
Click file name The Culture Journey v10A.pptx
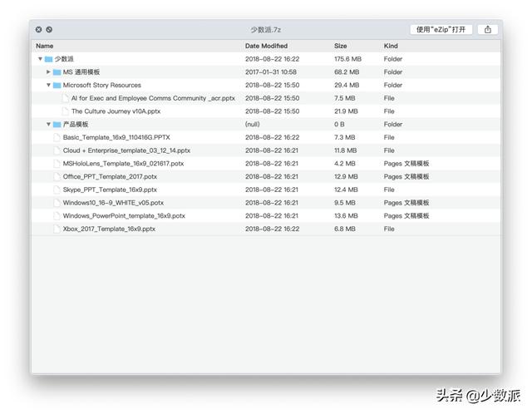point(116,111)
